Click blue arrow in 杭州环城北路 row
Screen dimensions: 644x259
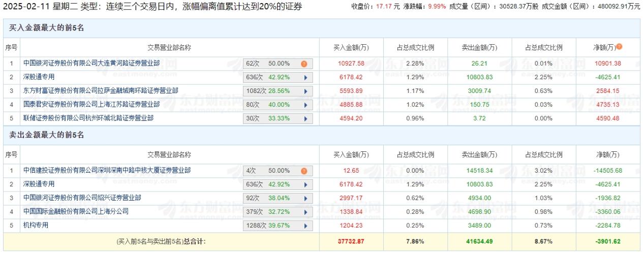click(x=306, y=119)
